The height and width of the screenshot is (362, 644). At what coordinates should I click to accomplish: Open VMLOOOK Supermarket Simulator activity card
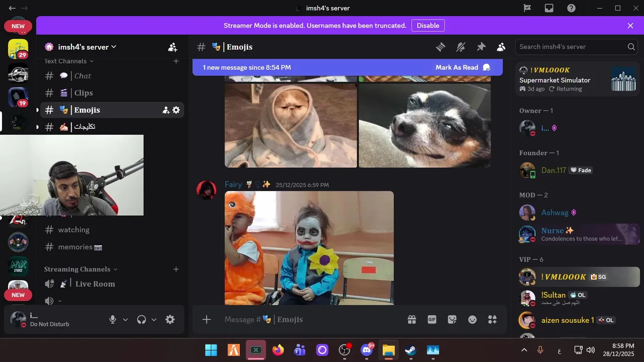578,79
